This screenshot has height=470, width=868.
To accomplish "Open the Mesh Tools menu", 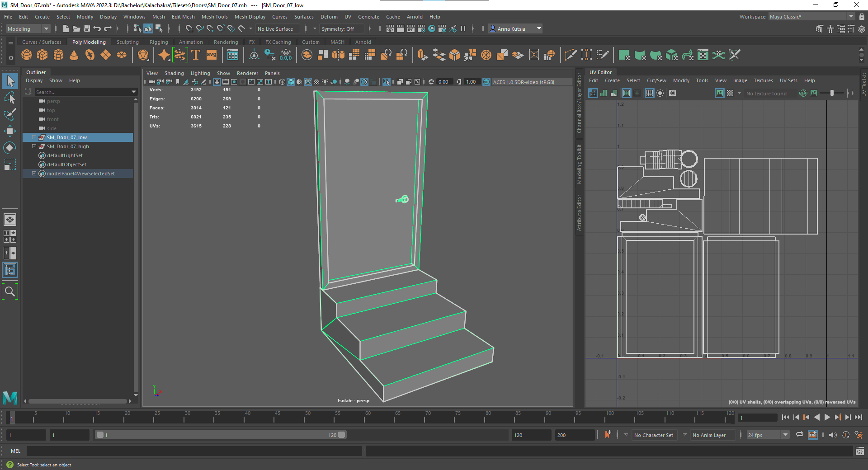I will point(214,17).
